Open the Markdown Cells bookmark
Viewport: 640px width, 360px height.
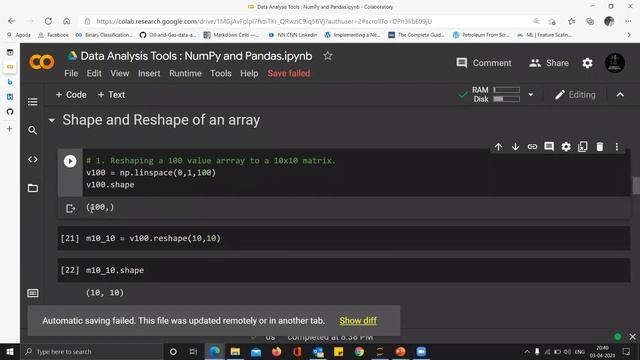(x=231, y=35)
